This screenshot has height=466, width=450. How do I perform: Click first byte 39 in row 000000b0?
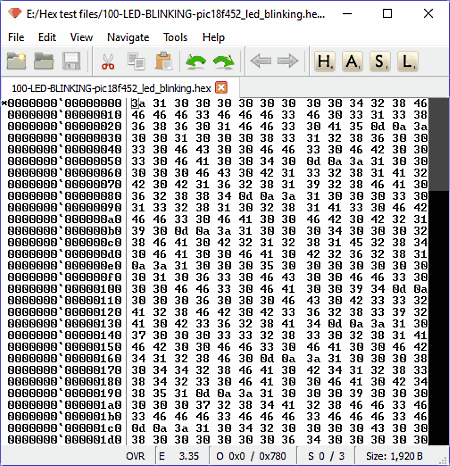coord(138,231)
